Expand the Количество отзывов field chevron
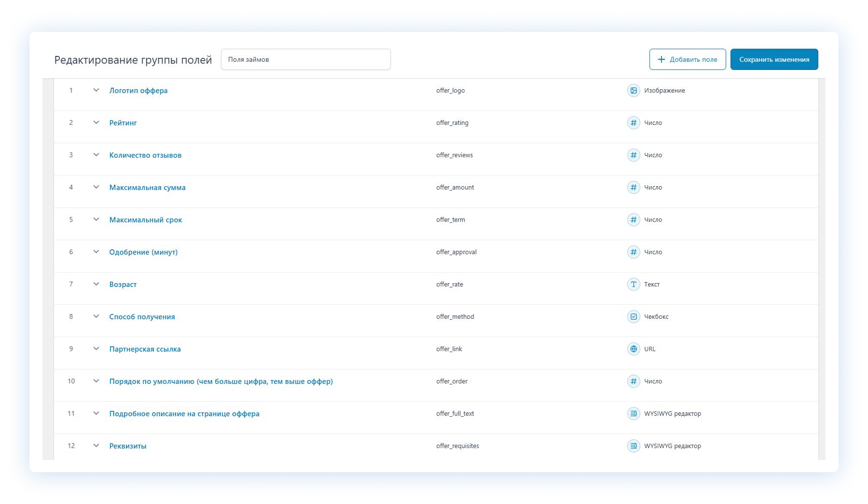Viewport: 868px width, 504px height. coord(96,155)
